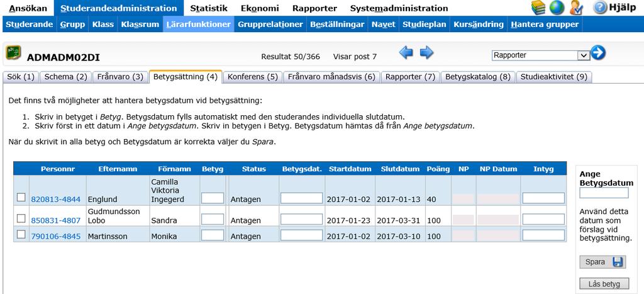Select Navet in submenu bar
Image resolution: width=644 pixels, height=294 pixels.
click(x=384, y=25)
